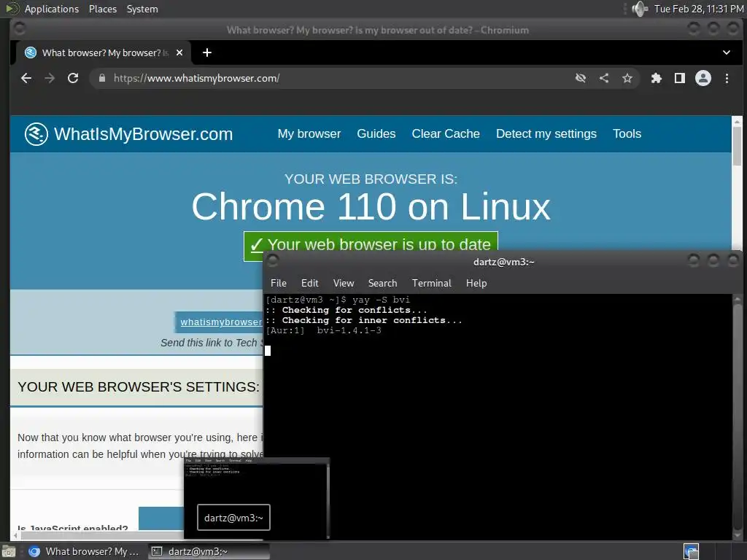Open the terminal Edit menu
The width and height of the screenshot is (747, 560).
(309, 284)
